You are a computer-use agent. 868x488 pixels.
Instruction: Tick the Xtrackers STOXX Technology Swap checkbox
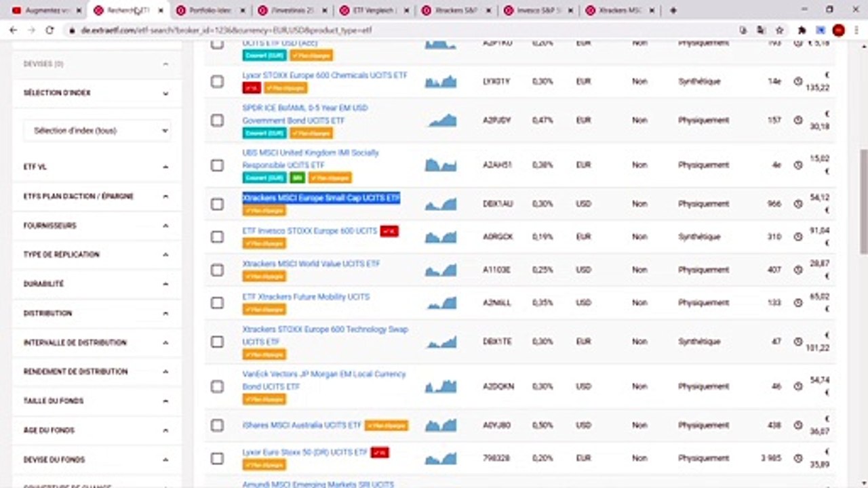coord(217,342)
